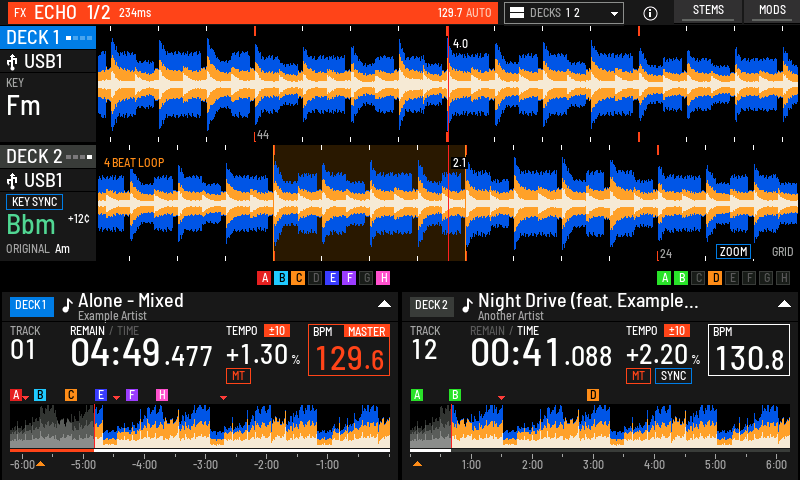This screenshot has height=480, width=800.
Task: Toggle Deck 1 REMAIN time display
Action: 87,331
